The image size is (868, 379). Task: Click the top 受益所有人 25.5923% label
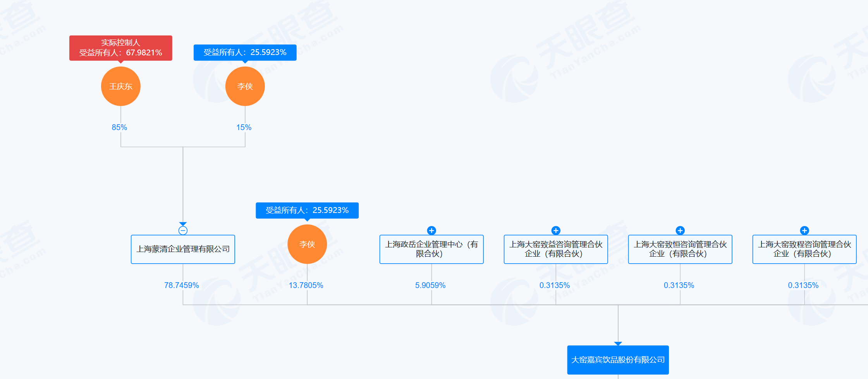pyautogui.click(x=245, y=52)
